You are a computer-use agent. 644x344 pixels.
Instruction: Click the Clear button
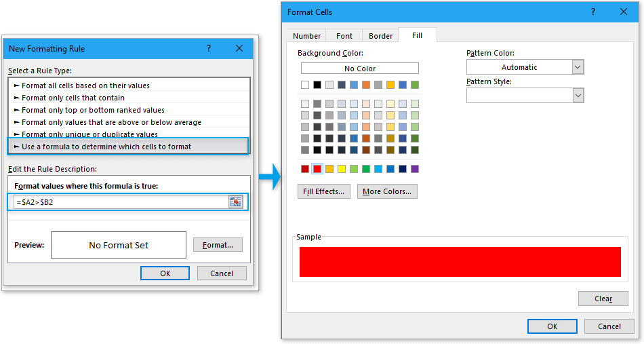click(x=603, y=299)
